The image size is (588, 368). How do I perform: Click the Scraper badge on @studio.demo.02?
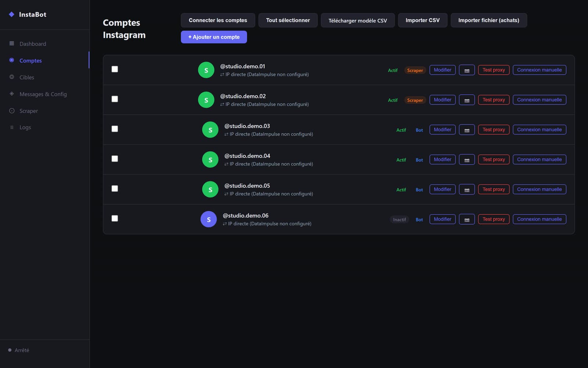[x=415, y=100]
